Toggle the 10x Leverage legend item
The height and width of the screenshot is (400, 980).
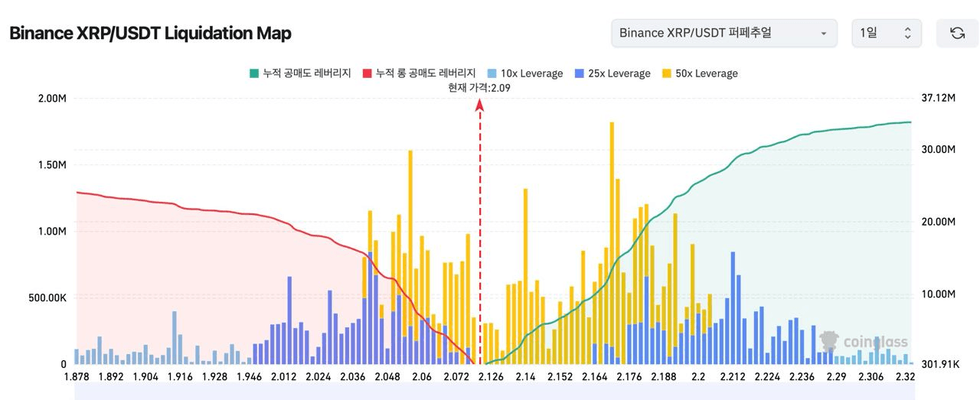(525, 73)
